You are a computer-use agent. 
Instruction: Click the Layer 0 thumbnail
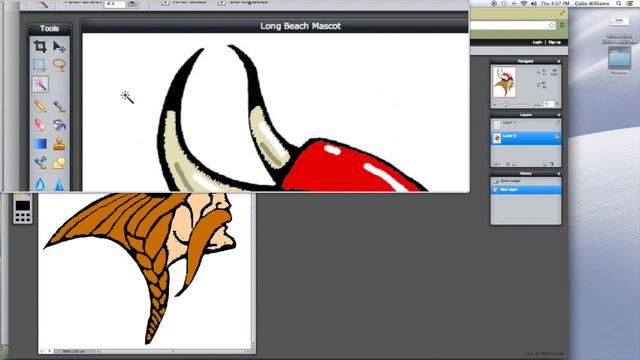497,138
